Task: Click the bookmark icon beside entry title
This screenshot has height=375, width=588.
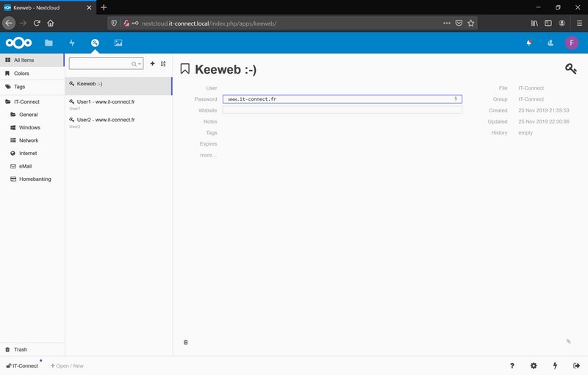Action: coord(185,69)
